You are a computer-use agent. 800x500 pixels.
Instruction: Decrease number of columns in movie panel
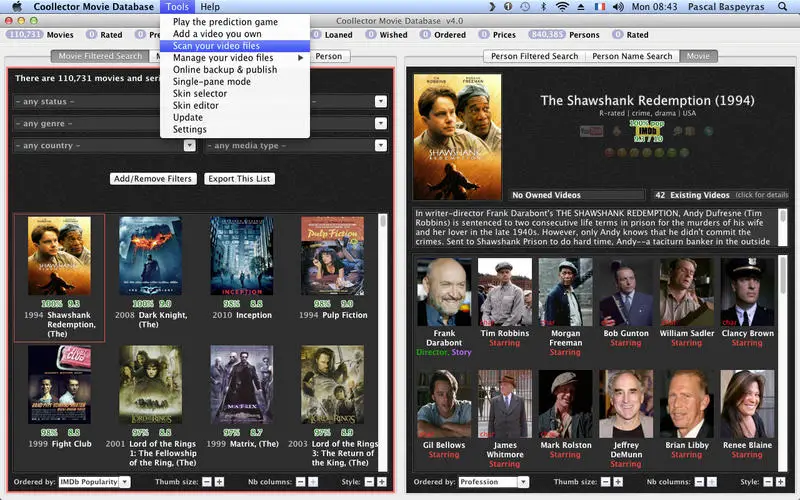tap(301, 482)
